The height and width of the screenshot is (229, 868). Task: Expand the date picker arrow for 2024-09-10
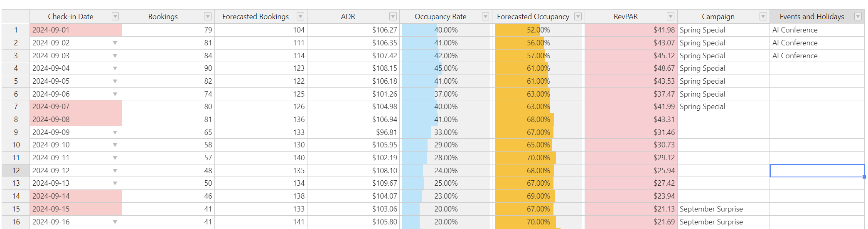115,145
